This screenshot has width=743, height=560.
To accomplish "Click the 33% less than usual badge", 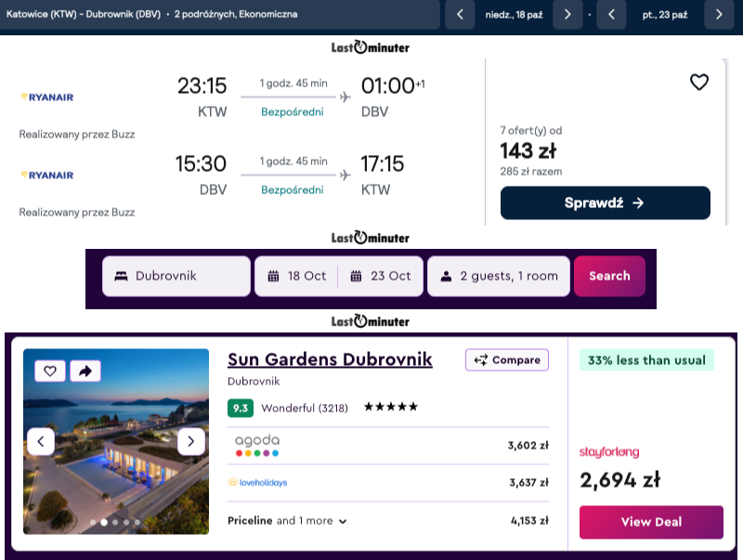I will [646, 360].
